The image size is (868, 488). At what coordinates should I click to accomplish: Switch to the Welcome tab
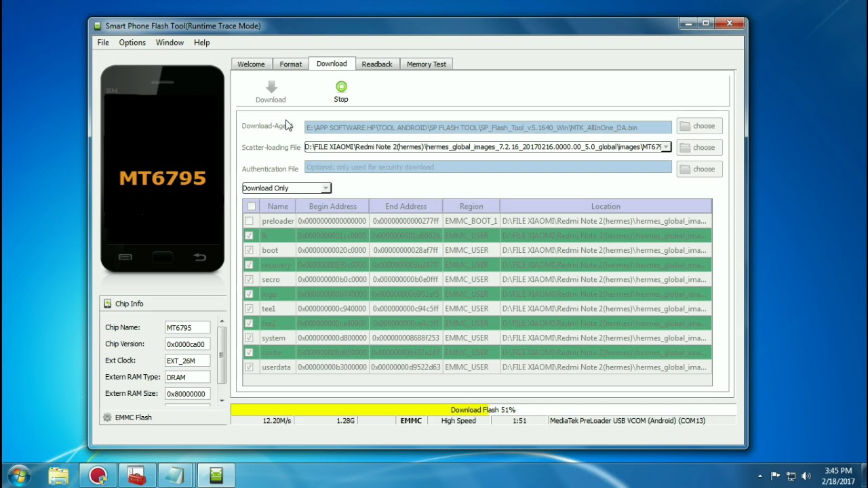tap(251, 64)
